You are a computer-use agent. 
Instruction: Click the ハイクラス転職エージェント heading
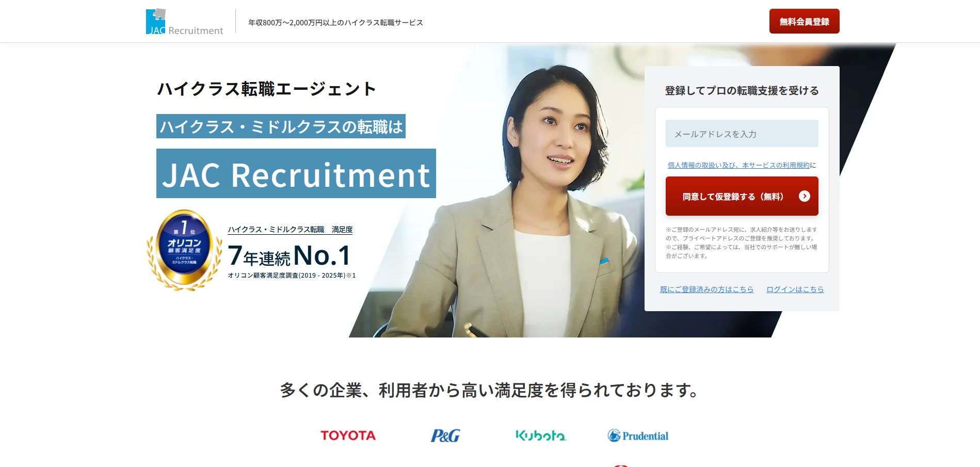click(267, 89)
